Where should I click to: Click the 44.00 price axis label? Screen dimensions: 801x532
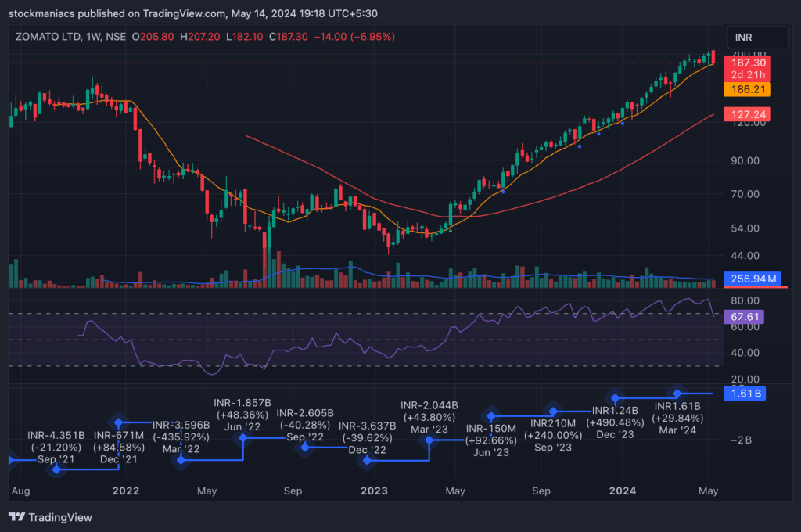tap(745, 256)
